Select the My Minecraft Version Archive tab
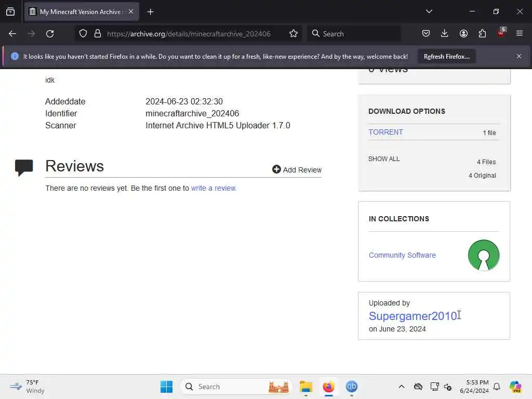 82,12
